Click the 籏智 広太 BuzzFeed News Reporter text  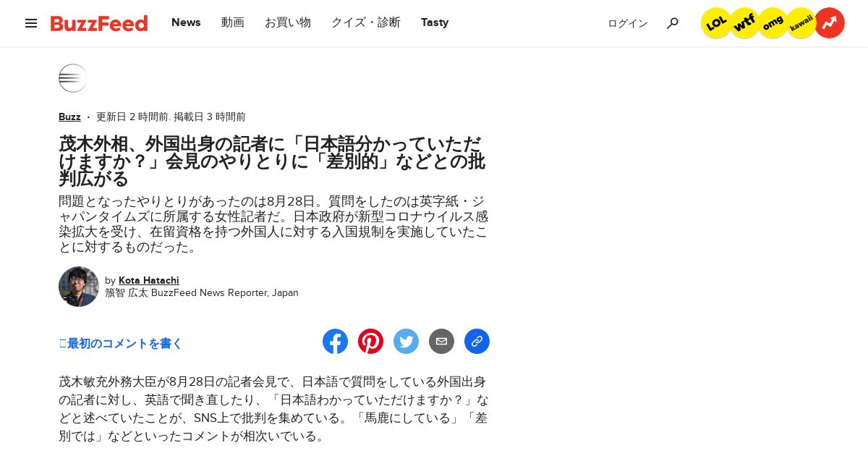[x=202, y=293]
